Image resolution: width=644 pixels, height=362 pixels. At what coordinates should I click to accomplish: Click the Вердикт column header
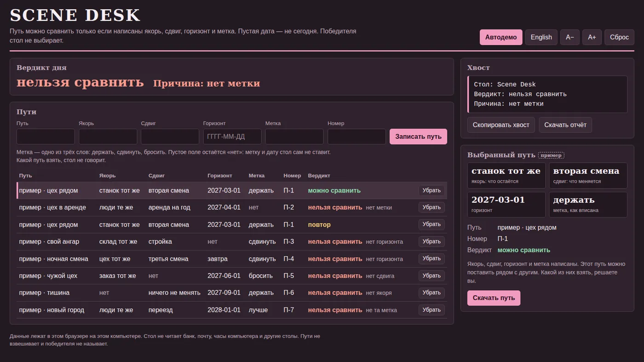pos(319,176)
